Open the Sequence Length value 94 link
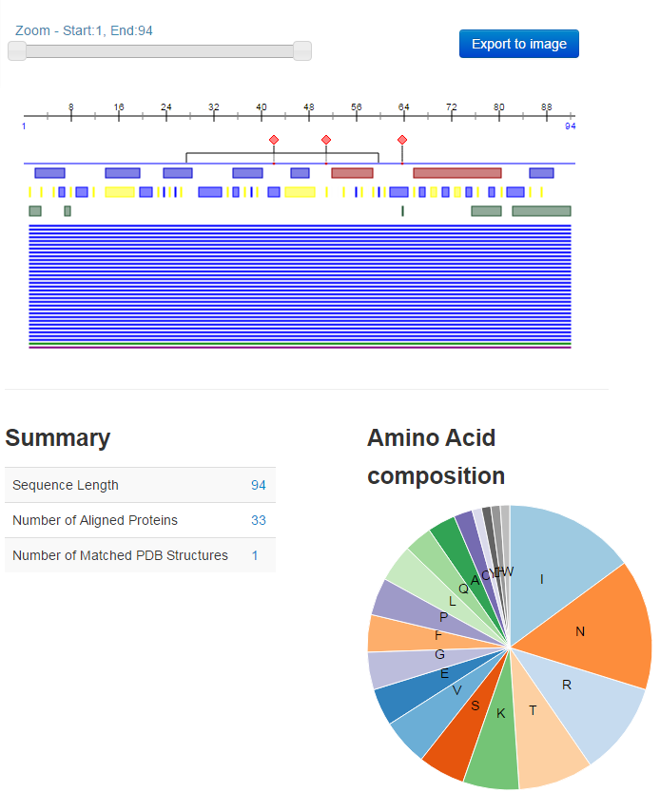The width and height of the screenshot is (660, 812). click(258, 485)
